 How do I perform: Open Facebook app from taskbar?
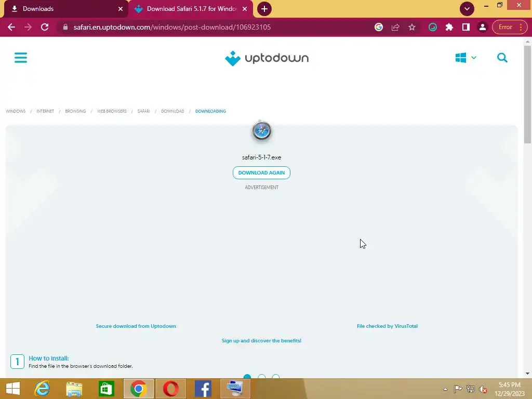[203, 389]
